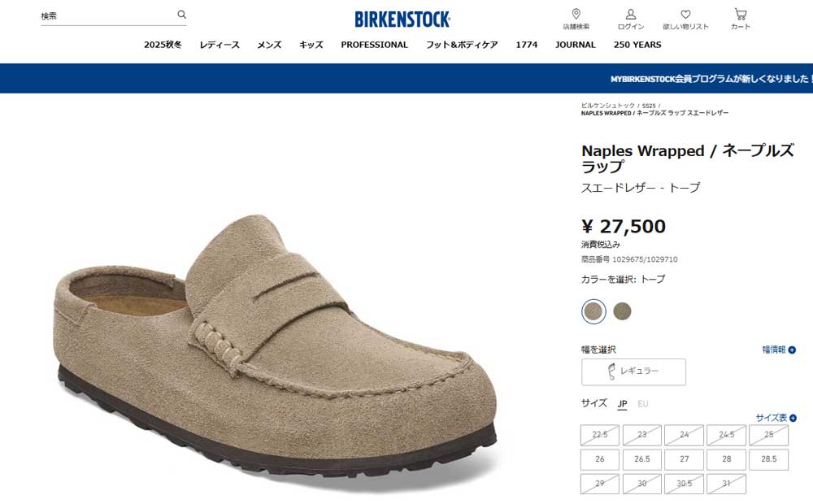Open the shopping cart icon

click(x=740, y=15)
